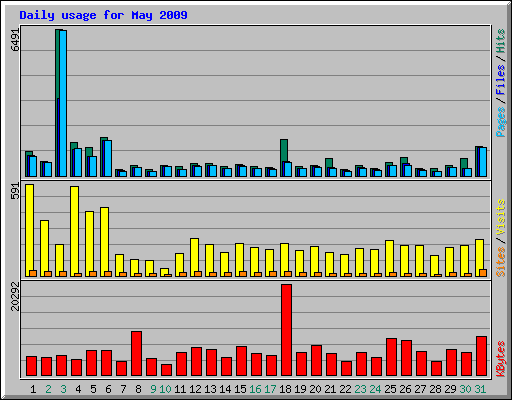Click the day 18 axis label
The width and height of the screenshot is (512, 400).
tap(285, 389)
